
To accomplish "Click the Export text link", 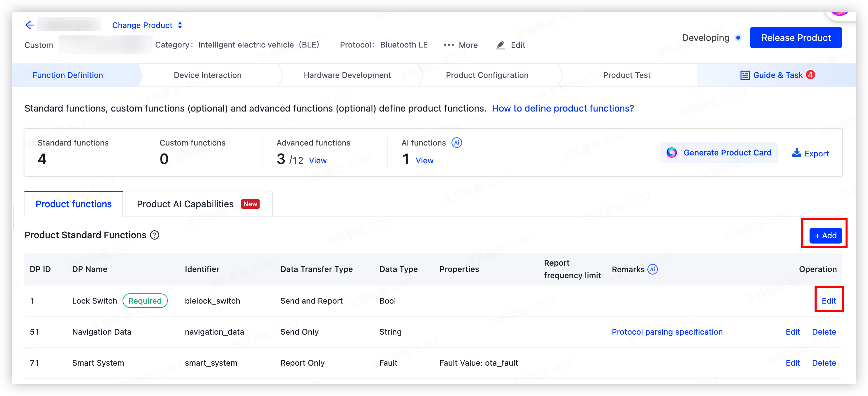I will (x=816, y=153).
